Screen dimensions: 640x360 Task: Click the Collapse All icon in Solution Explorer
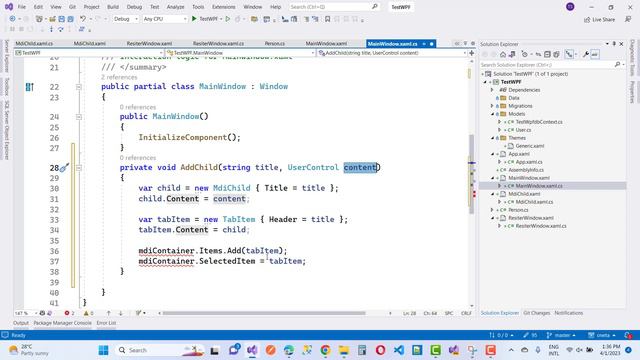point(547,54)
